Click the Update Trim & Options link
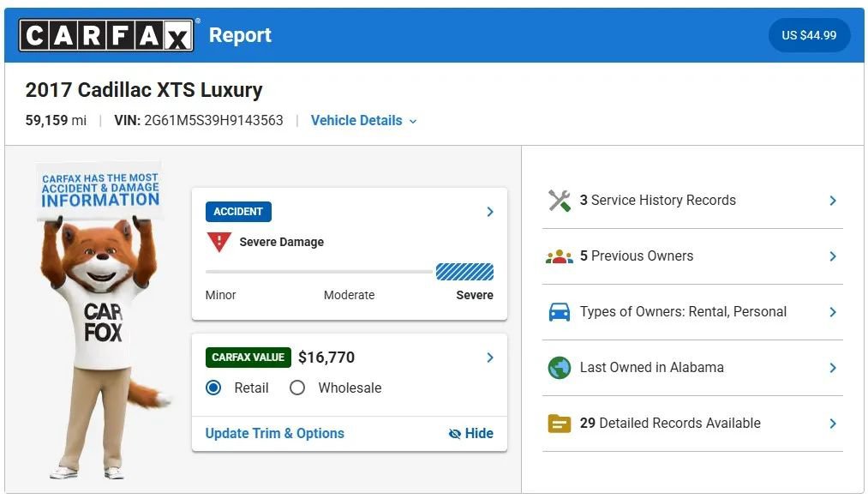This screenshot has width=868, height=499. [x=274, y=433]
